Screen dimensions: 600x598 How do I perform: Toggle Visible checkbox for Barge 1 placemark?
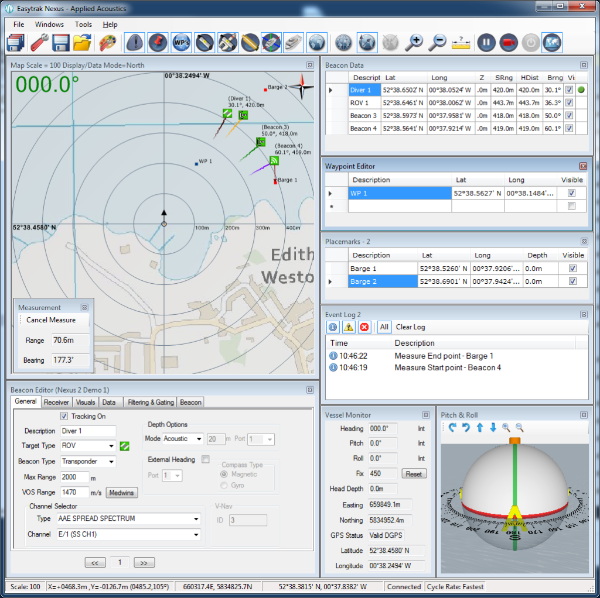click(x=571, y=268)
